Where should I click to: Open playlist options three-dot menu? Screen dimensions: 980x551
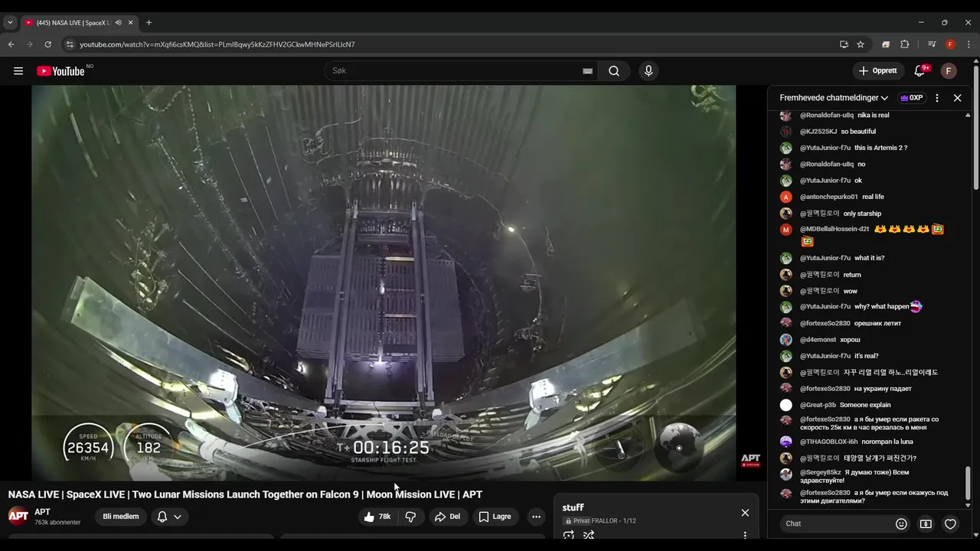pyautogui.click(x=745, y=535)
